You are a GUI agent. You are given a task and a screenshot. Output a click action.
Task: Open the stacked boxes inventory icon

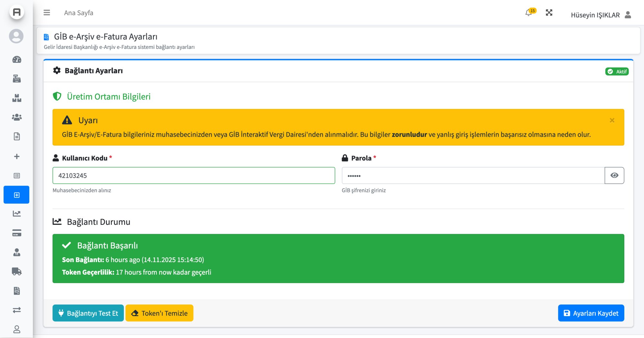(x=17, y=98)
